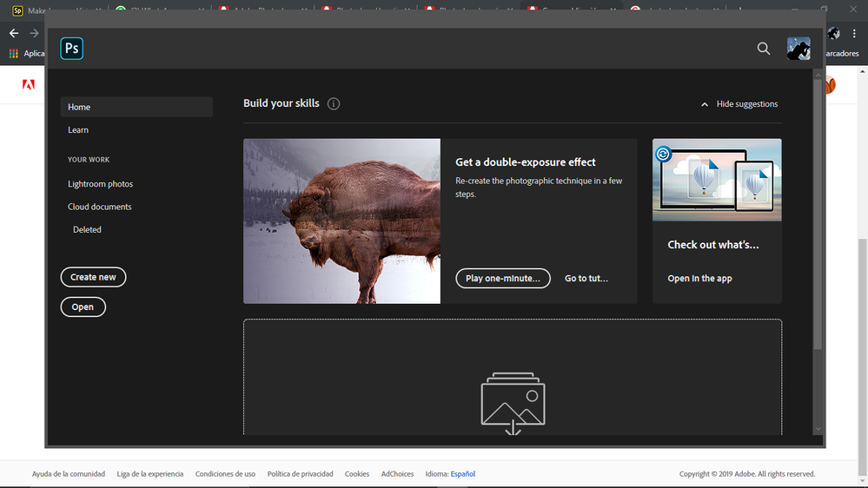Screen dimensions: 868x488
Task: Click the browser back arrow
Action: click(x=14, y=33)
